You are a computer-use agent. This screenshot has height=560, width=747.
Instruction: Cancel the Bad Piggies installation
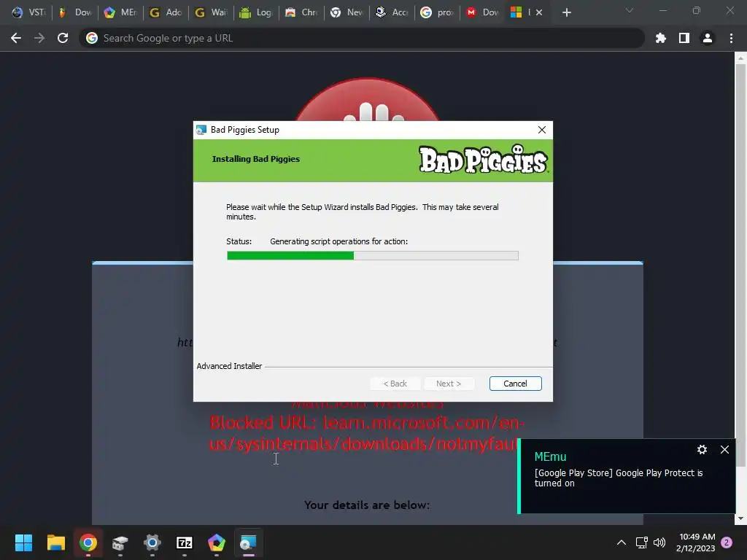[x=515, y=384]
